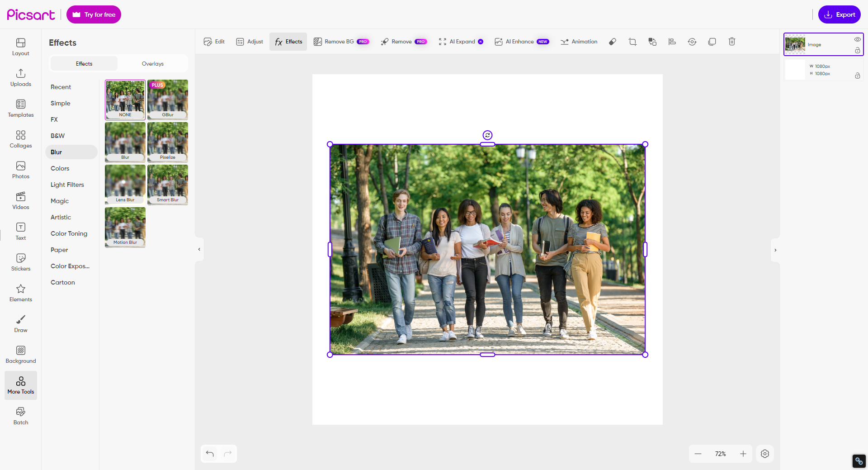This screenshot has height=470, width=868.
Task: Open the Draw tool in sidebar
Action: click(20, 323)
